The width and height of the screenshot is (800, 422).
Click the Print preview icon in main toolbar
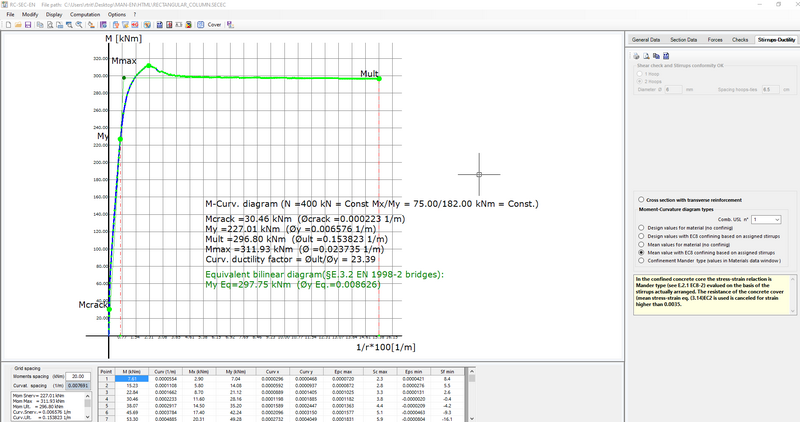click(x=50, y=24)
